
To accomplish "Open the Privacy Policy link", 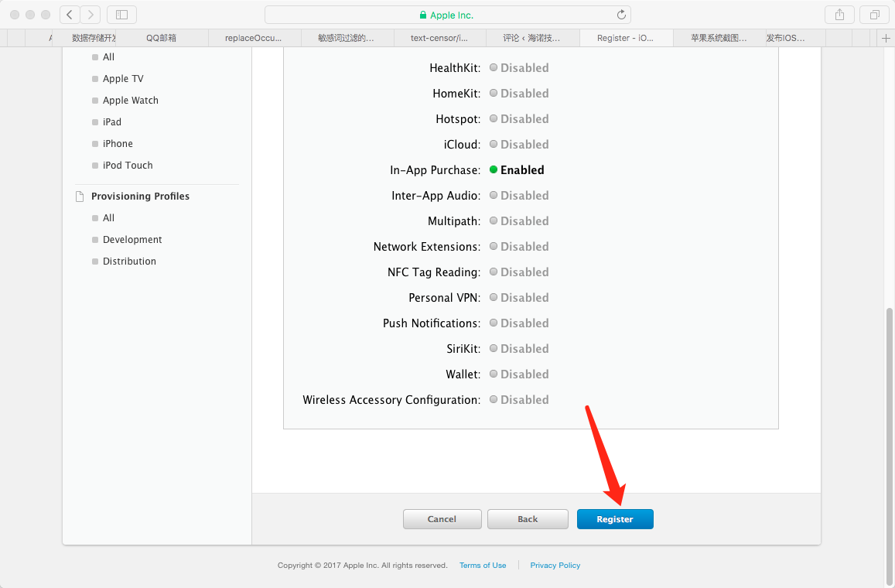I will point(555,565).
